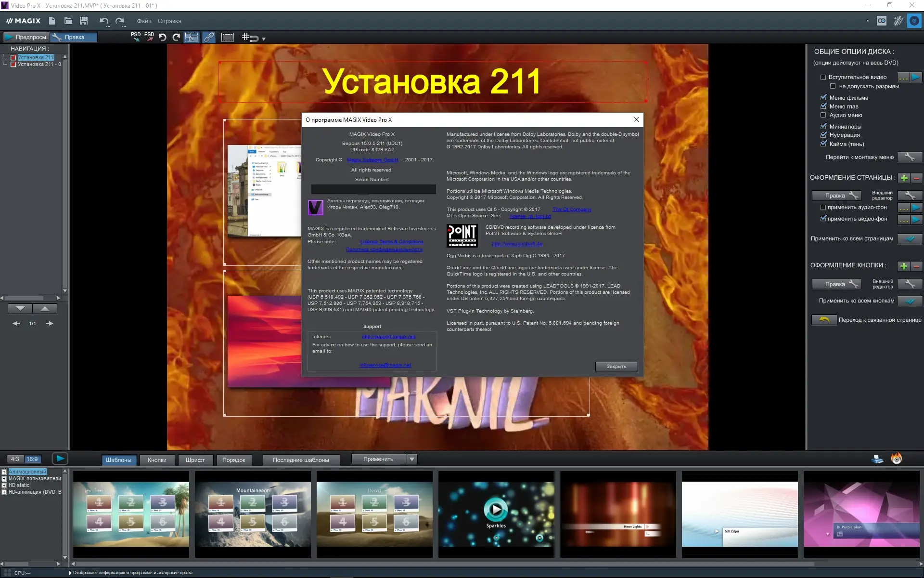Toggle the Аудио меню checkbox
924x578 pixels.
coord(823,115)
